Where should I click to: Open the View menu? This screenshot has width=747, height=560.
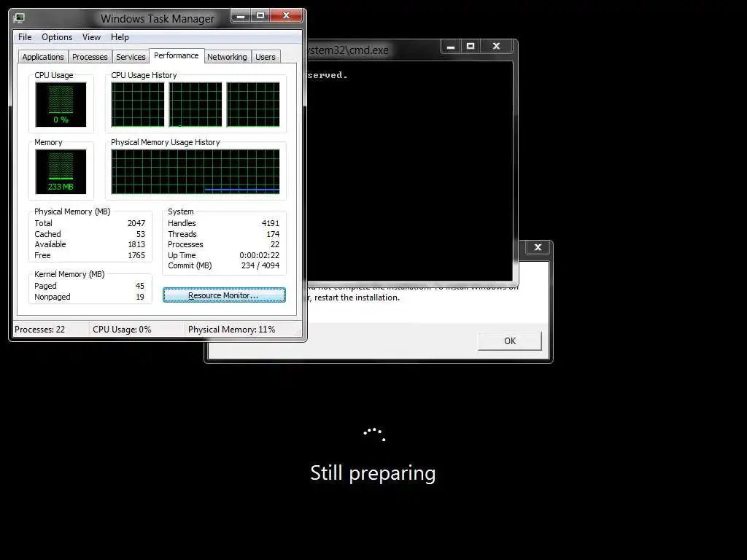(91, 37)
